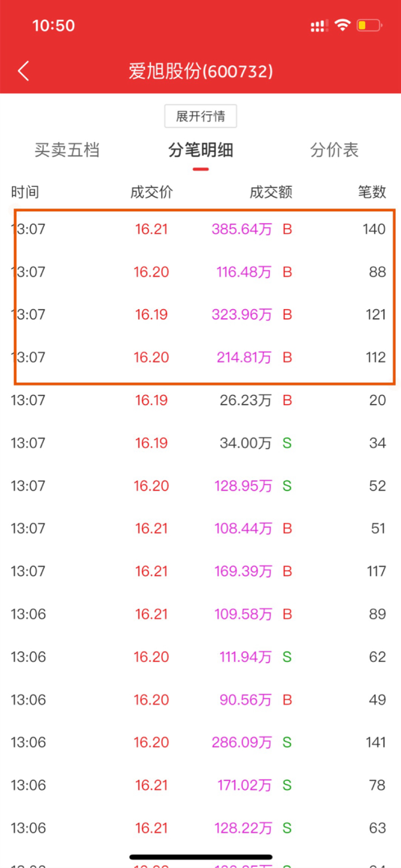Image resolution: width=401 pixels, height=868 pixels.
Task: Tap the stock title 爱旭股份(600732)
Action: 200,71
